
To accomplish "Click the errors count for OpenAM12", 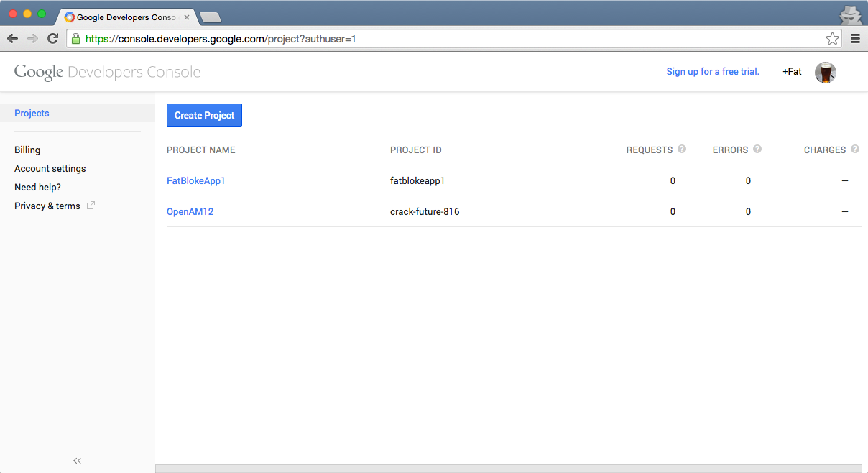I will point(748,211).
